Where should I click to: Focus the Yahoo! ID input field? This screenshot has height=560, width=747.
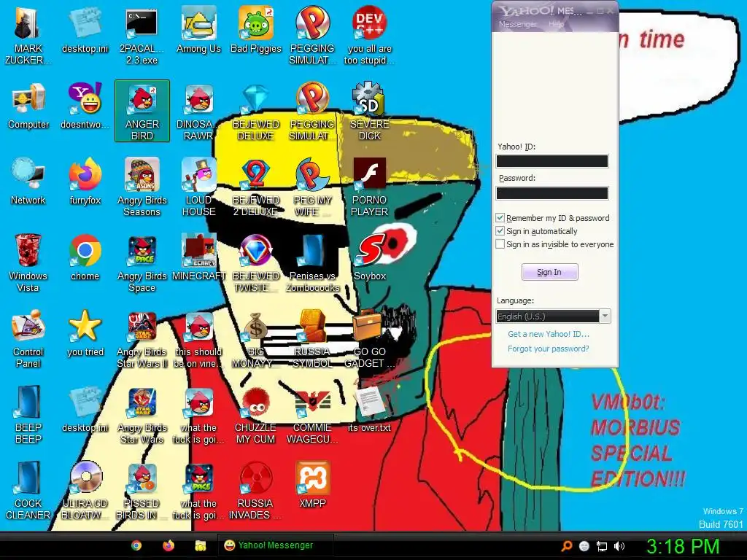(552, 161)
